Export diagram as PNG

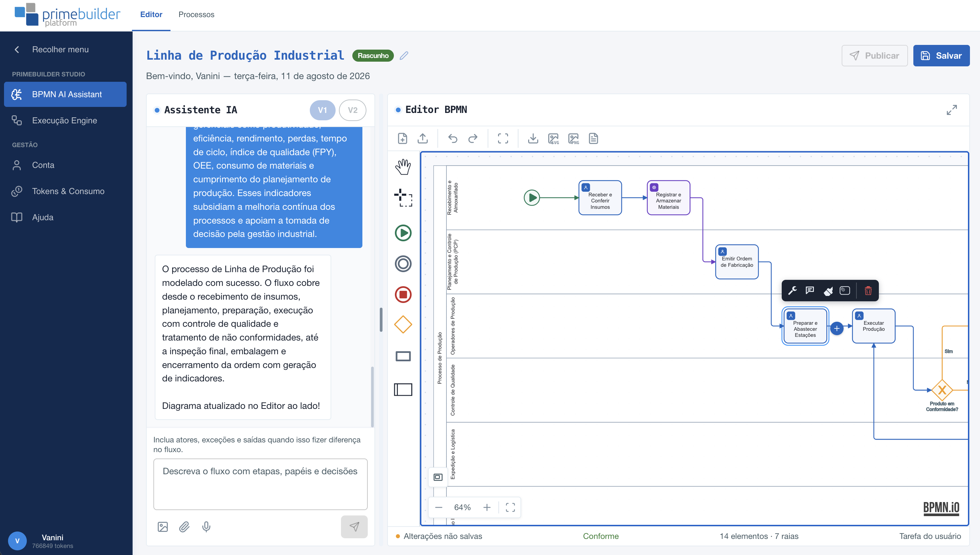coord(573,138)
